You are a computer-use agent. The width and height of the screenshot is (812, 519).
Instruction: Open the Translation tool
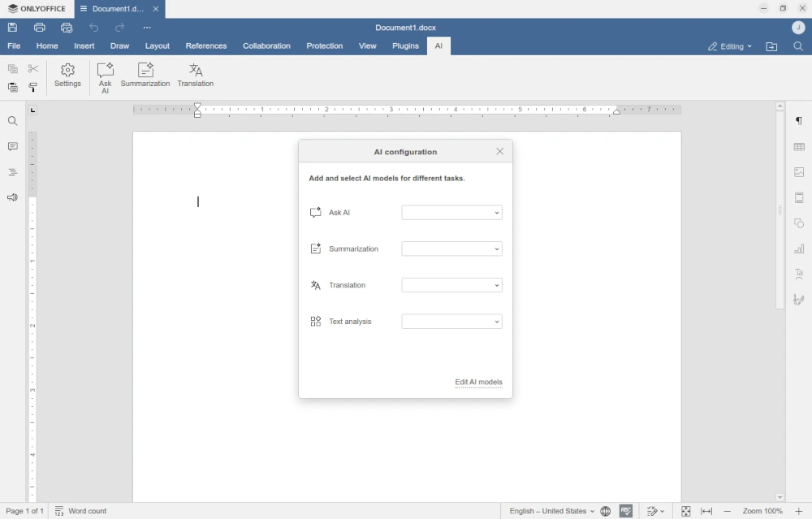click(195, 76)
